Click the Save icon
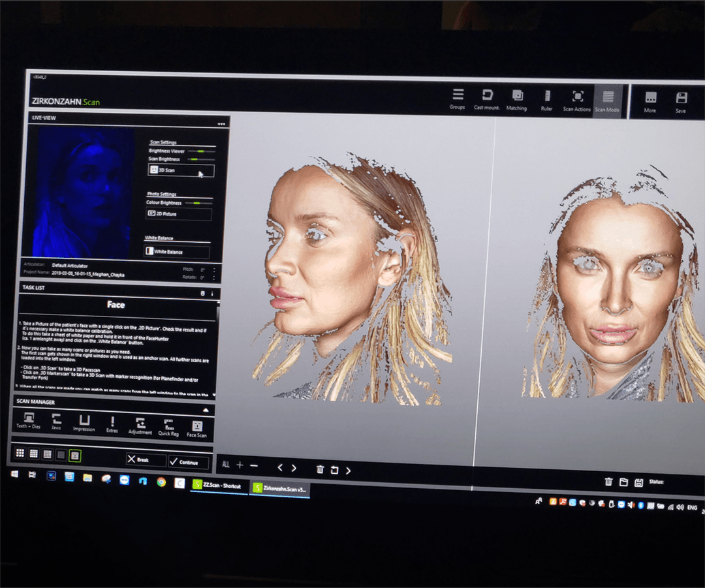Image resolution: width=705 pixels, height=588 pixels. (681, 102)
